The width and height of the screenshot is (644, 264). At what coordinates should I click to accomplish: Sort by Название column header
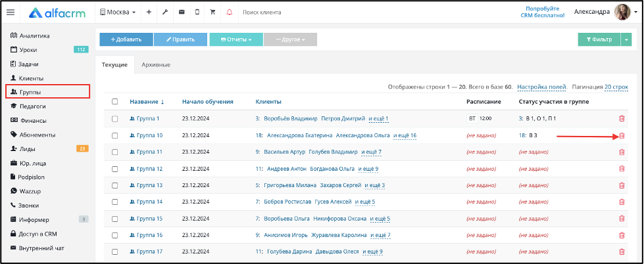(147, 102)
